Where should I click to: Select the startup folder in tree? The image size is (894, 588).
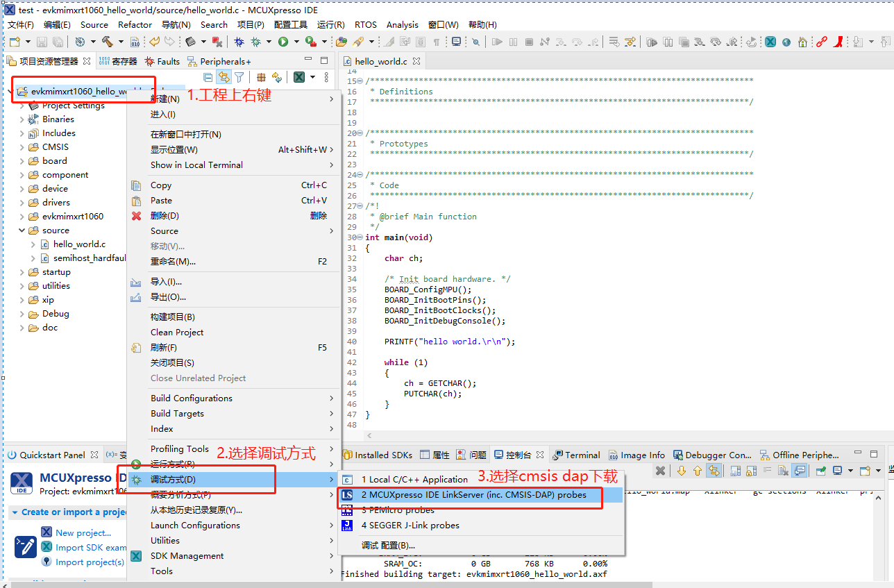tap(56, 272)
